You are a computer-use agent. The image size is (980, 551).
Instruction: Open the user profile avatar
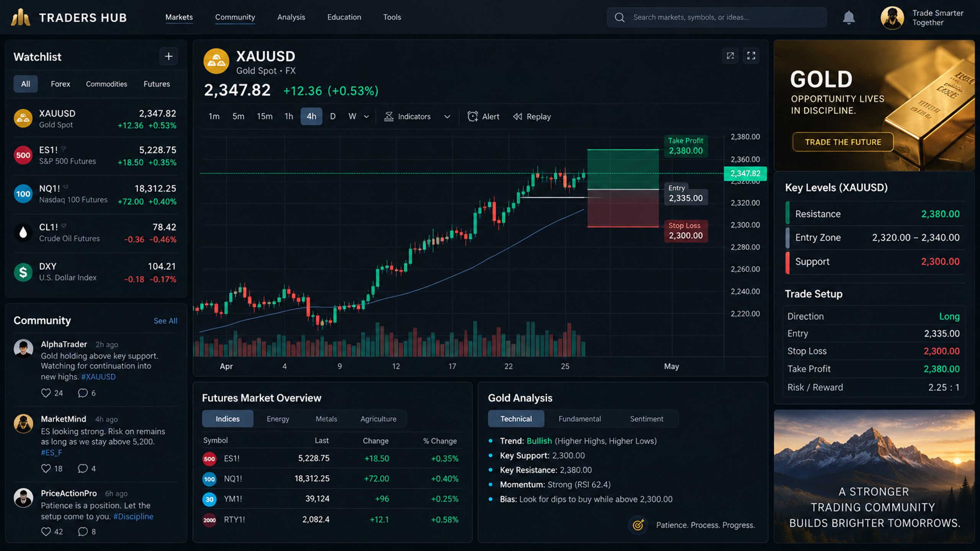tap(892, 18)
